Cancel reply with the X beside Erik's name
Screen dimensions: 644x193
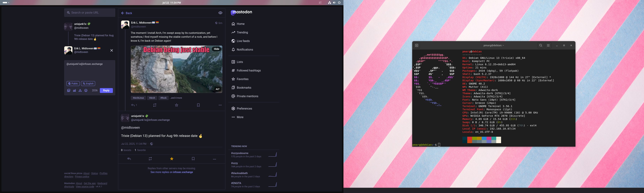(111, 50)
